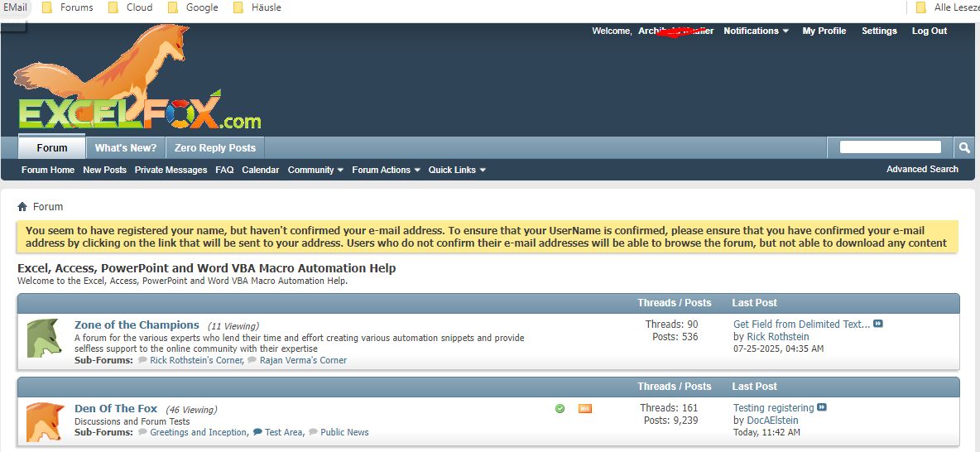Click the Den Of The Fox fox icon
The width and height of the screenshot is (980, 452).
[45, 422]
